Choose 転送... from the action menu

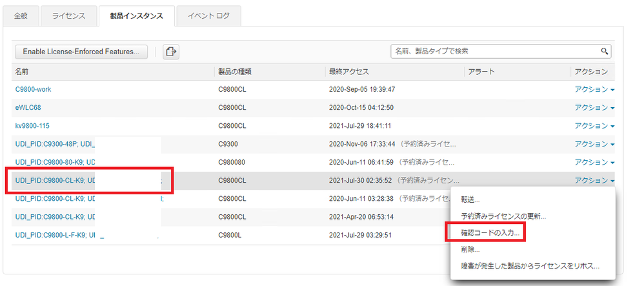tap(470, 199)
